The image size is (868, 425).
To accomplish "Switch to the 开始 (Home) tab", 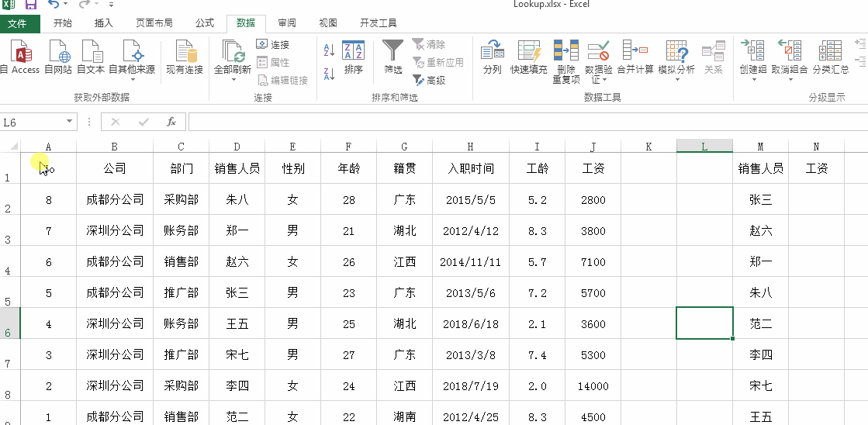I will point(63,23).
